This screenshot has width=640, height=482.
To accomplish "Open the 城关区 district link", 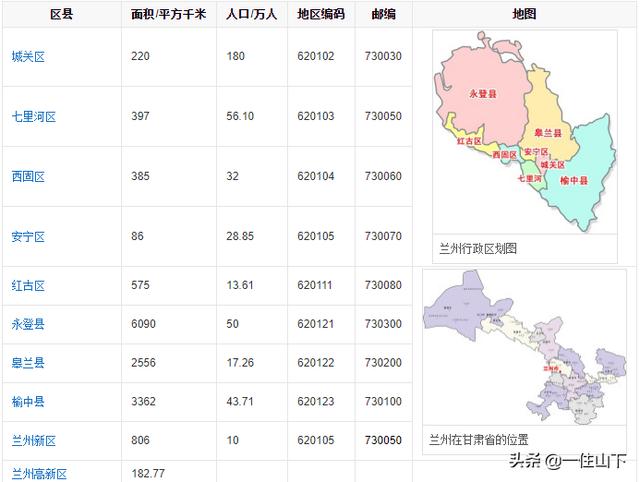I will click(x=28, y=56).
